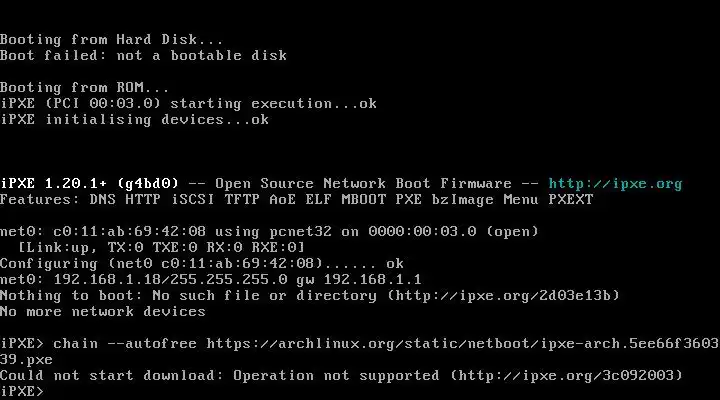Click the "No more network devices" line
Screen dimensions: 720x400
tap(103, 311)
